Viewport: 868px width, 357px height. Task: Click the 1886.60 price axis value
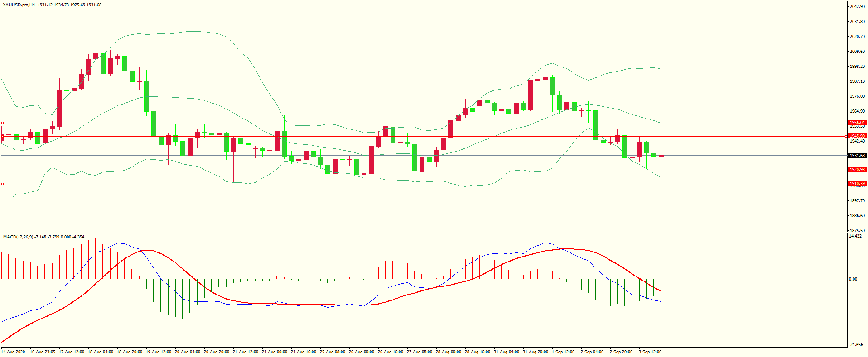coord(857,216)
